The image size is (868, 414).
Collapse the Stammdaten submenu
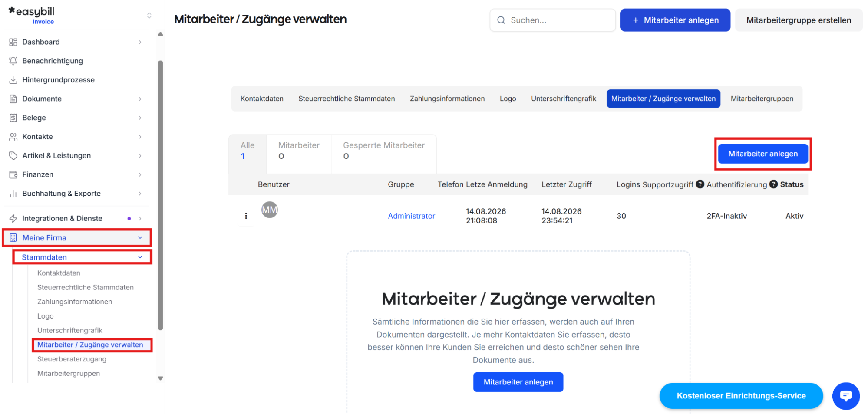click(x=140, y=257)
